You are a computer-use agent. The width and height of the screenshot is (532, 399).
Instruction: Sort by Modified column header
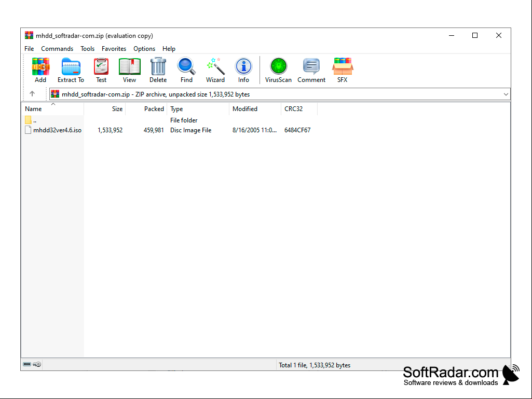pos(255,109)
